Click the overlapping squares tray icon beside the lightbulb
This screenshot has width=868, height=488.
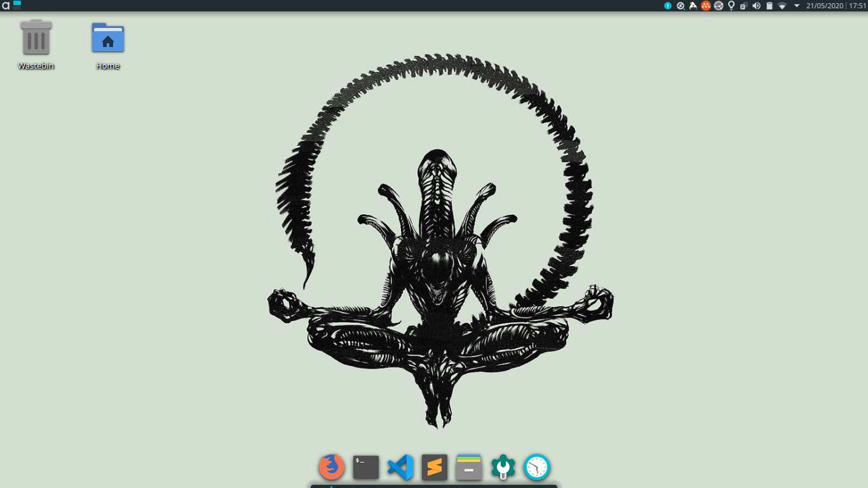743,6
